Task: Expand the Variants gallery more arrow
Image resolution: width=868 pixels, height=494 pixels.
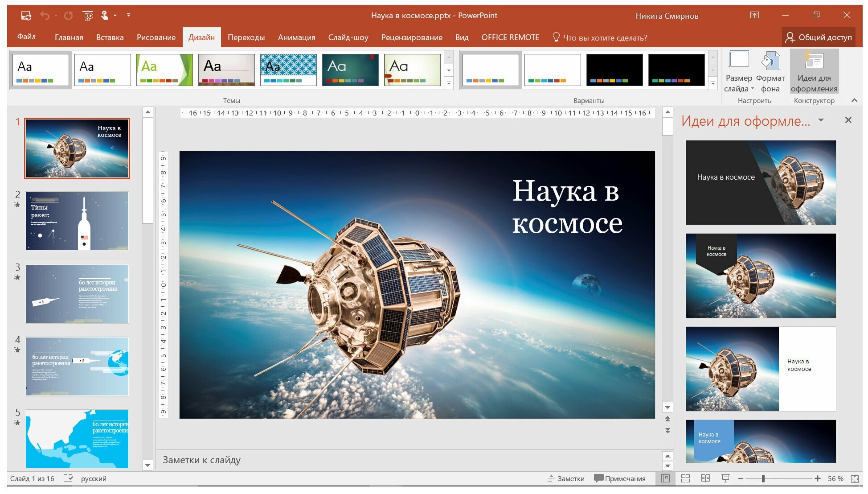Action: click(x=713, y=83)
